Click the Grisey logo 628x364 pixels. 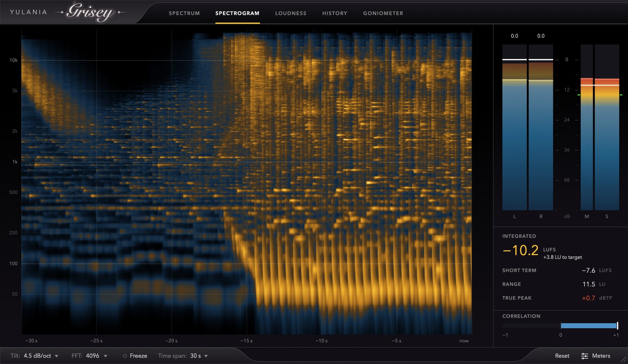click(90, 12)
